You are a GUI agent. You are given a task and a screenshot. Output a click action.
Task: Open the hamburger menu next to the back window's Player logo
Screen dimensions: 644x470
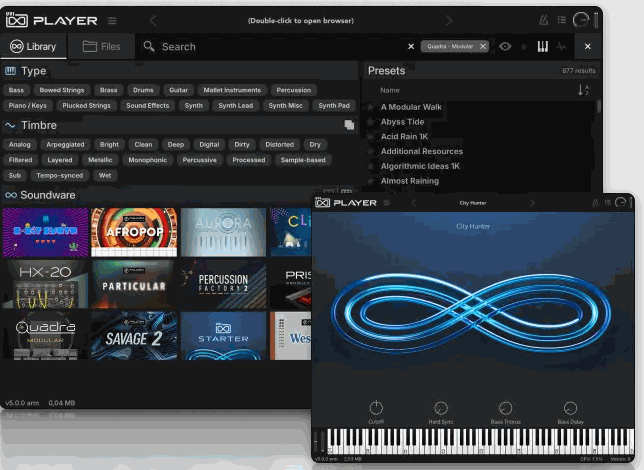112,21
